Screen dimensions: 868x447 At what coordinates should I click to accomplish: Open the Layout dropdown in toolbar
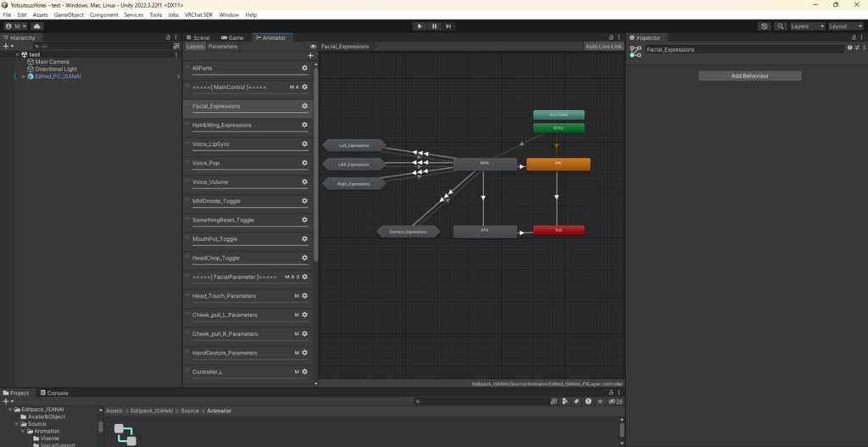[x=846, y=26]
